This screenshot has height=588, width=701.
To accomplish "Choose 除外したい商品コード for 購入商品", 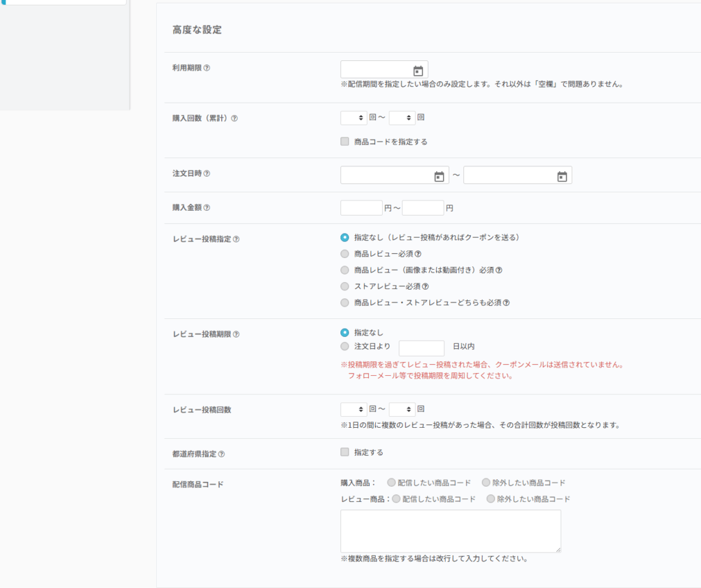I will tap(486, 483).
